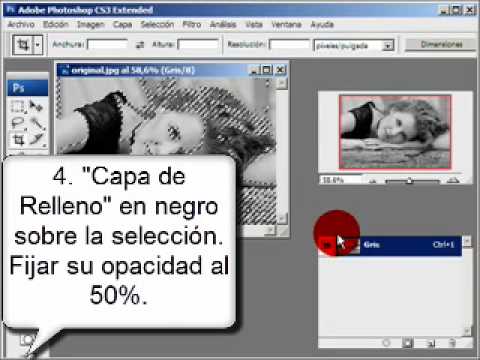Select the Magic Wand tool

37,123
